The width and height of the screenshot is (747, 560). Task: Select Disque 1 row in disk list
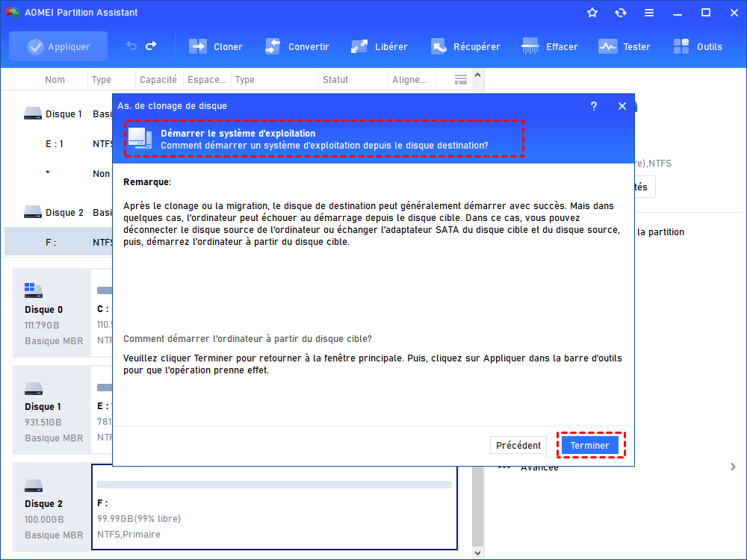58,113
